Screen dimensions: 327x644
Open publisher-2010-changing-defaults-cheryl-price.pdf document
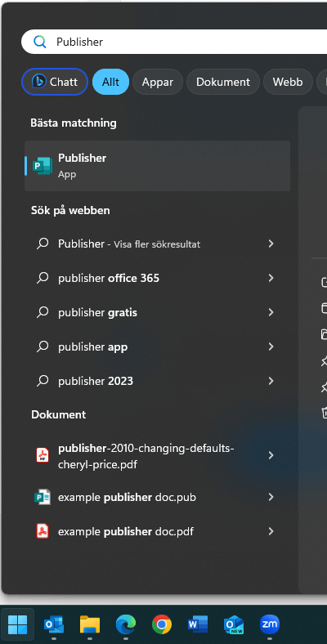tap(157, 456)
